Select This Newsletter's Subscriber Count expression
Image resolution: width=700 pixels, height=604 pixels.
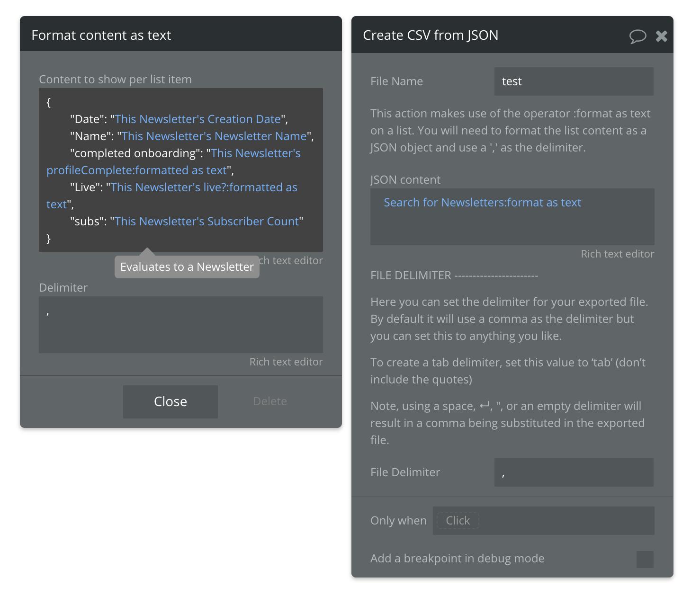(x=207, y=222)
